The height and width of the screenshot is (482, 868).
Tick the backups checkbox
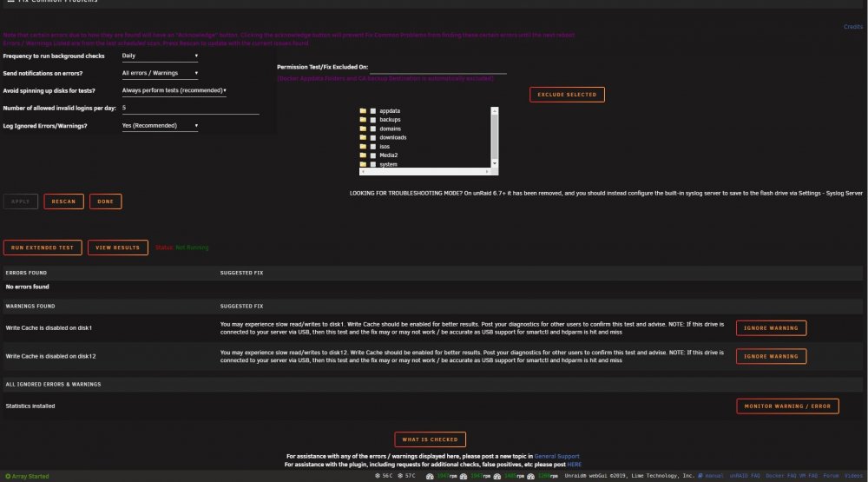click(x=373, y=120)
